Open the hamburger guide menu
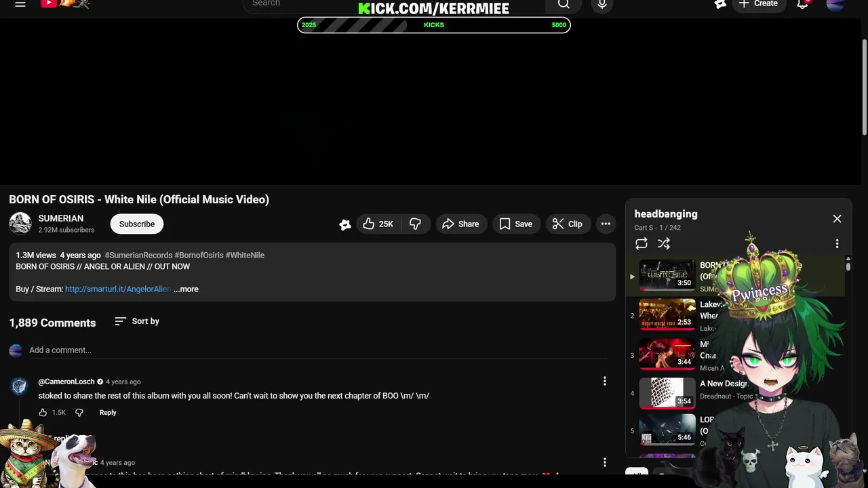The width and height of the screenshot is (868, 488). coord(20,4)
